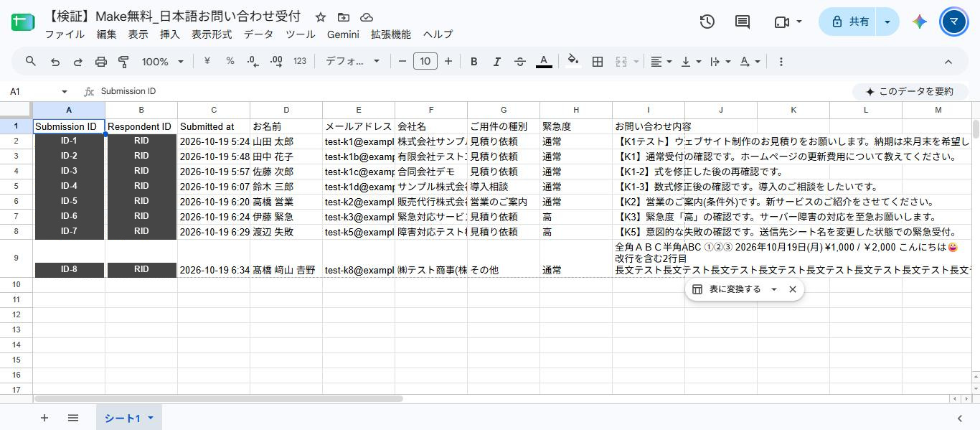980x430 pixels.
Task: Increase decimal places
Action: click(x=276, y=62)
